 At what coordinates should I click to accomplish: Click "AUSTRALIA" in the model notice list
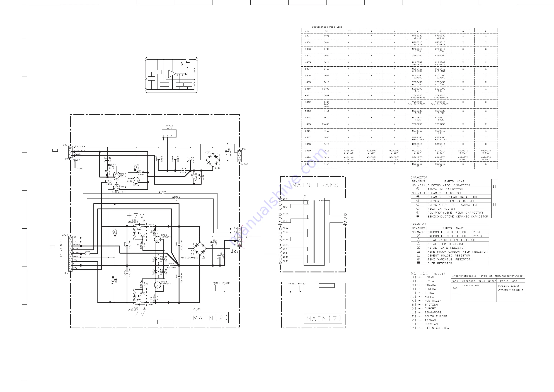point(433,301)
